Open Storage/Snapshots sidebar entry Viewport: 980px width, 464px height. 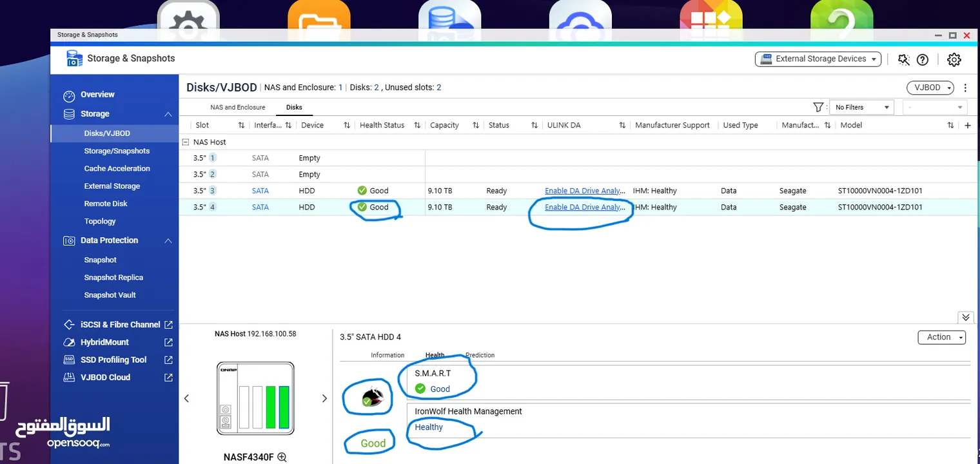[x=117, y=151]
